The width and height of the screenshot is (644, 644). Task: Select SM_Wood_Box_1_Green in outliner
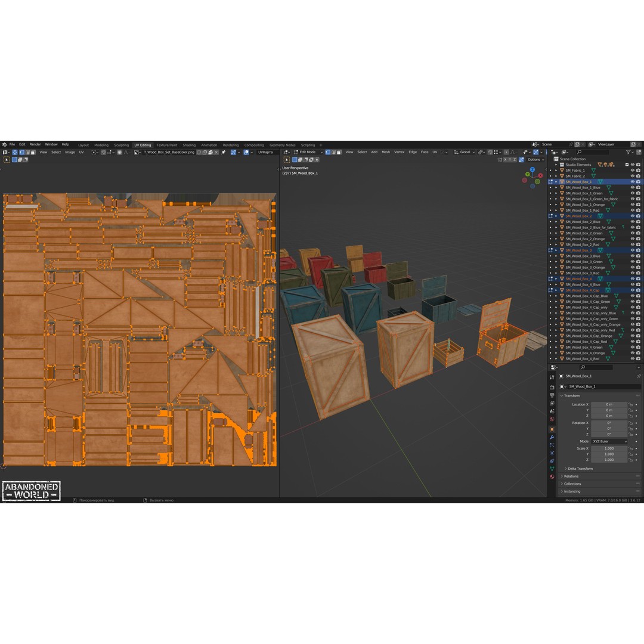[584, 193]
